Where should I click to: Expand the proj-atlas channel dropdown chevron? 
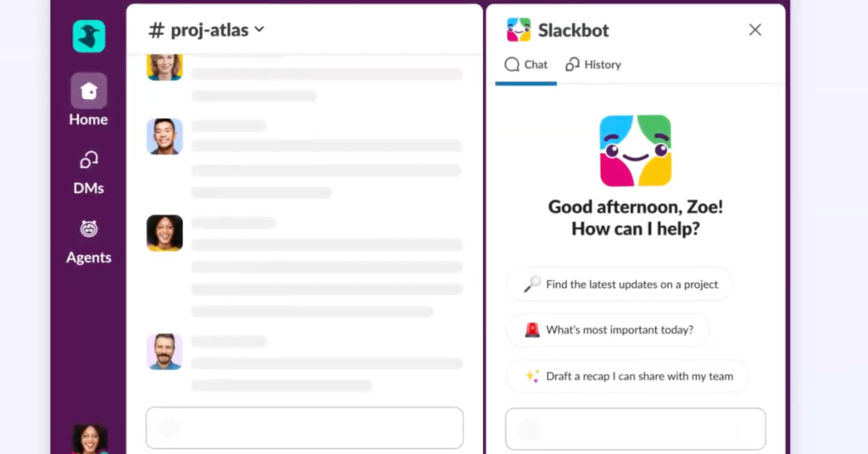[x=259, y=30]
